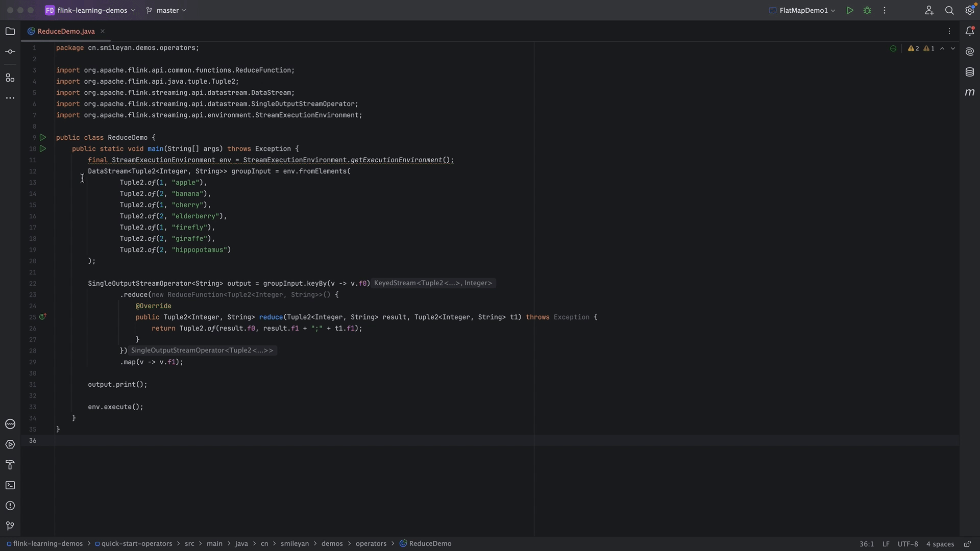This screenshot has width=980, height=551.
Task: Select the ReduceDemo.java editor tab
Action: (66, 32)
